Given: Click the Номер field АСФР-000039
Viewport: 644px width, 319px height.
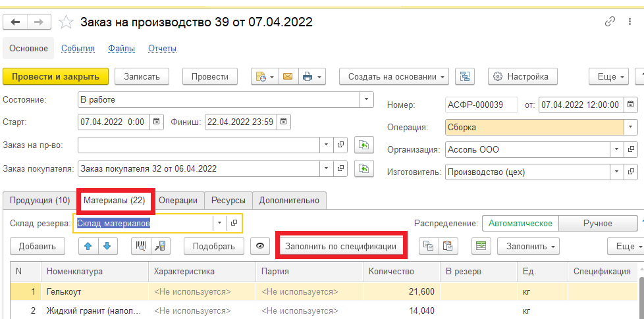Looking at the screenshot, I should 481,105.
